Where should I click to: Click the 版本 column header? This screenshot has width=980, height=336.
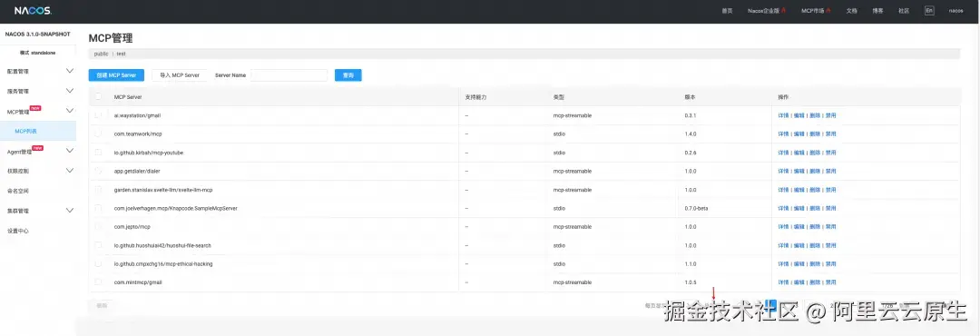[x=690, y=97]
